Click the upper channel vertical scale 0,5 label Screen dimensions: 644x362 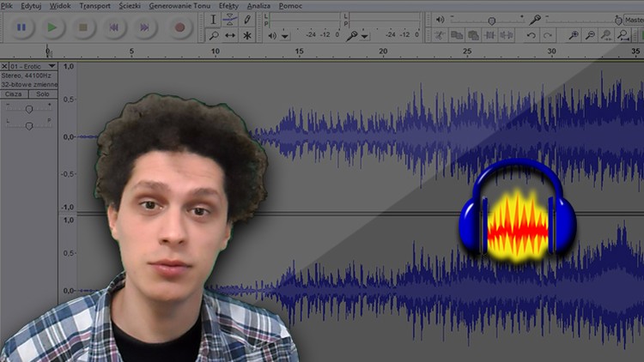[x=69, y=100]
